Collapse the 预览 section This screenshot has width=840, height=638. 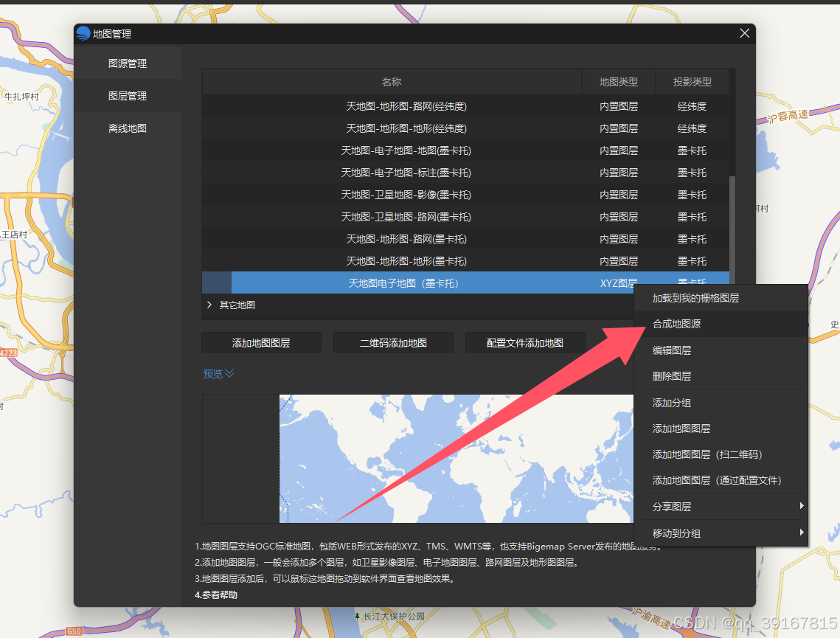[218, 373]
